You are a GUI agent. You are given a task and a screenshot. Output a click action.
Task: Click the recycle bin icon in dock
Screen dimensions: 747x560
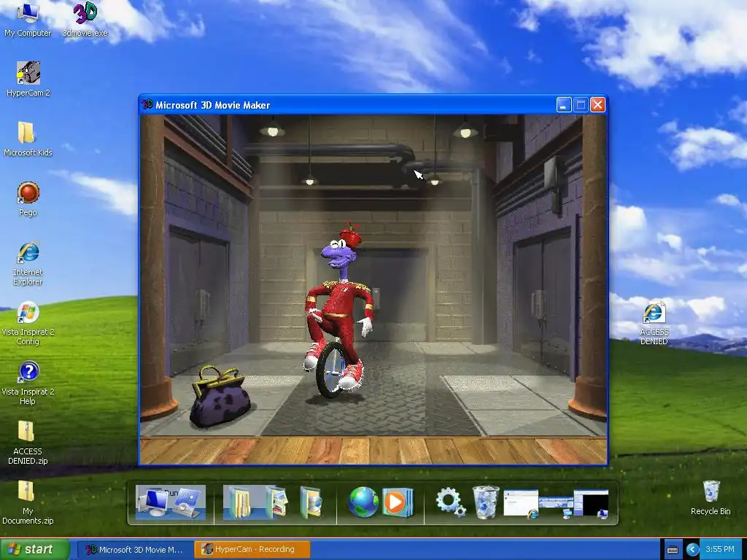[485, 502]
